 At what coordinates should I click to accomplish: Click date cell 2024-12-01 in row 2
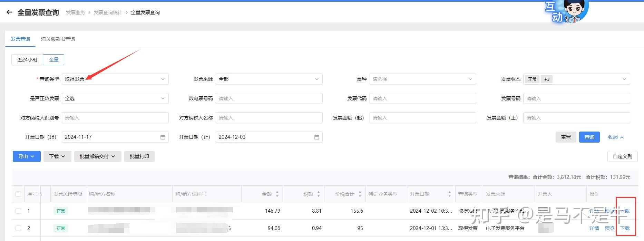tap(431, 228)
